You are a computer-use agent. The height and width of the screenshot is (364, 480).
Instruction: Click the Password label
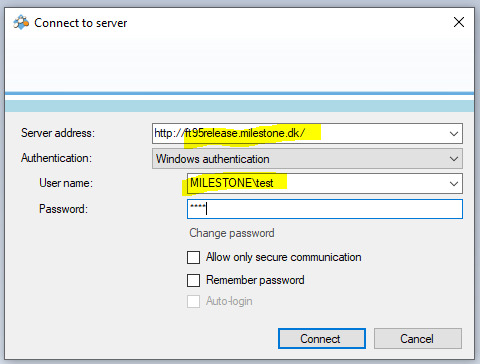click(x=63, y=209)
